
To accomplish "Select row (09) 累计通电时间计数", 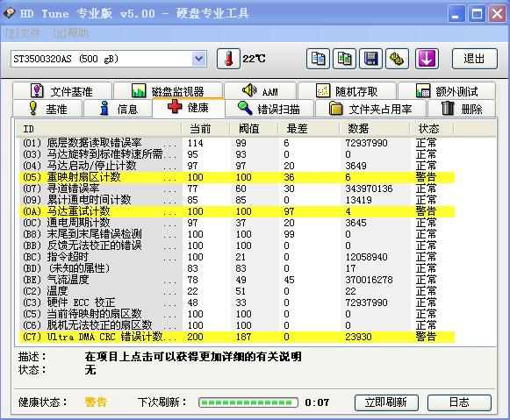I will 237,200.
